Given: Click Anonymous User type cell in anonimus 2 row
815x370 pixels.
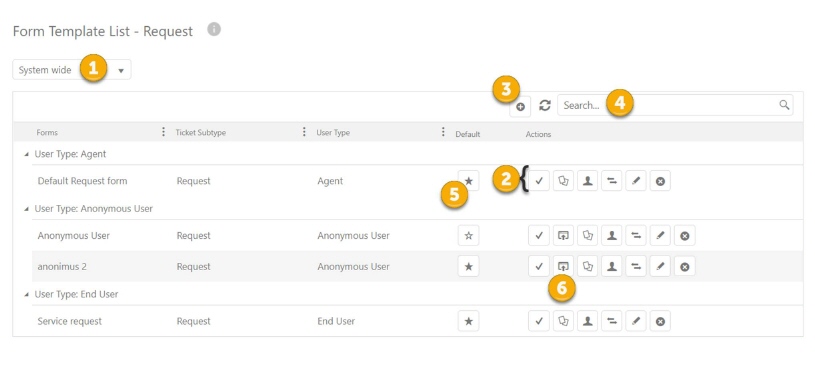Looking at the screenshot, I should coord(353,267).
